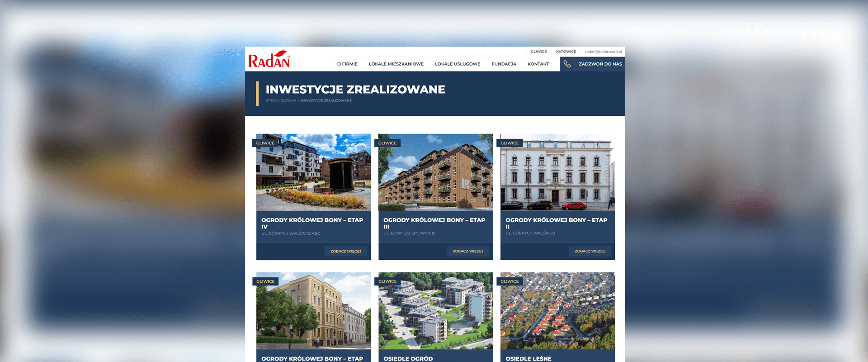Image resolution: width=868 pixels, height=362 pixels.
Task: Click the Radan logo
Action: tap(269, 59)
